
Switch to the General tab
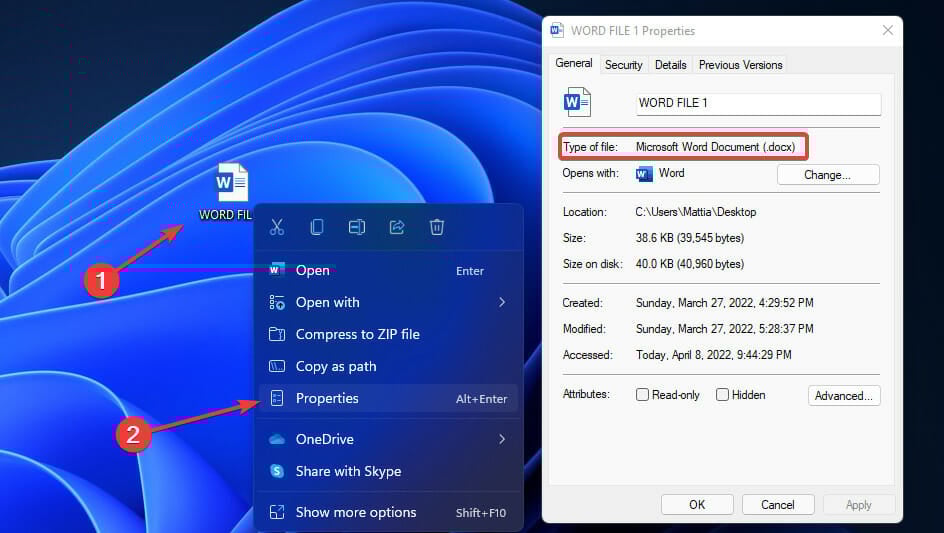[x=574, y=63]
